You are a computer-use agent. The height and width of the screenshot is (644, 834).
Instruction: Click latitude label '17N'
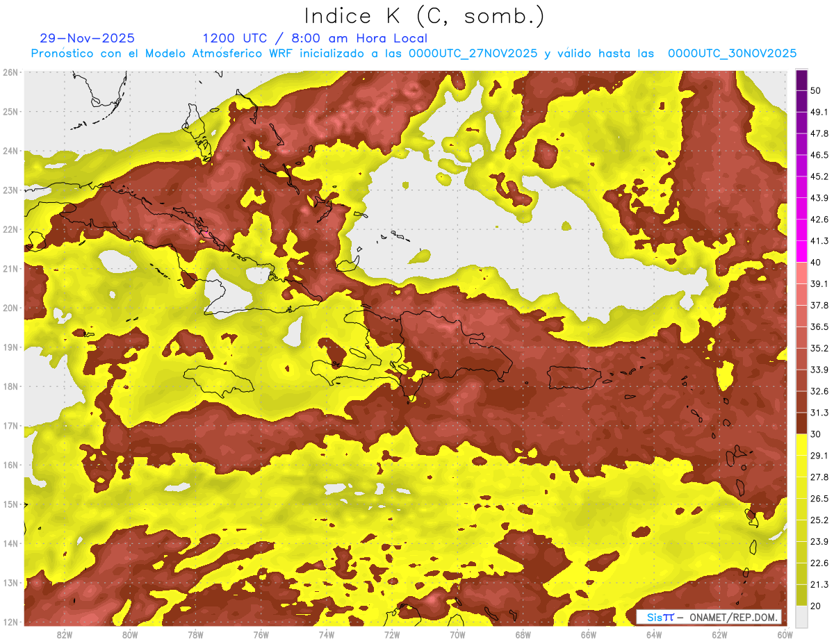(x=10, y=426)
